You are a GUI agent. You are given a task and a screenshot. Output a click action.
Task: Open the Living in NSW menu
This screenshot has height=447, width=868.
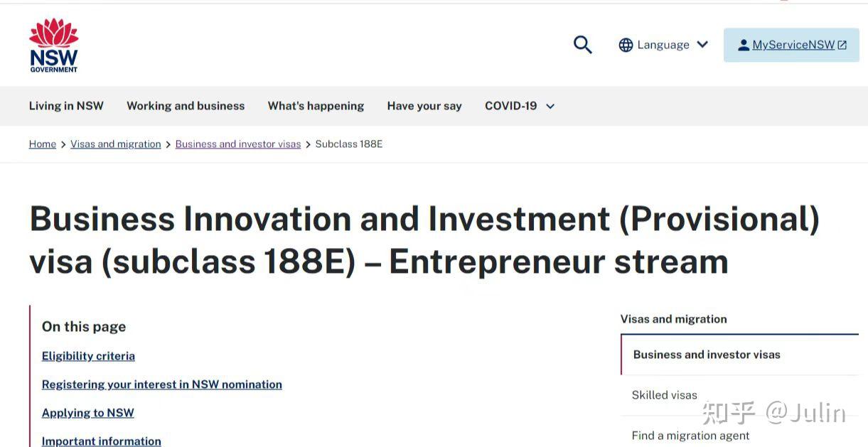coord(65,106)
